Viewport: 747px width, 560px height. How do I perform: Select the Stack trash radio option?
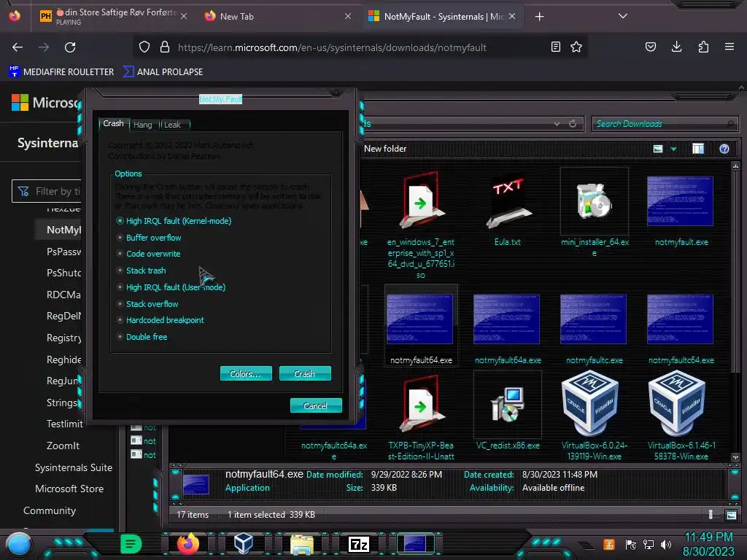(142, 271)
